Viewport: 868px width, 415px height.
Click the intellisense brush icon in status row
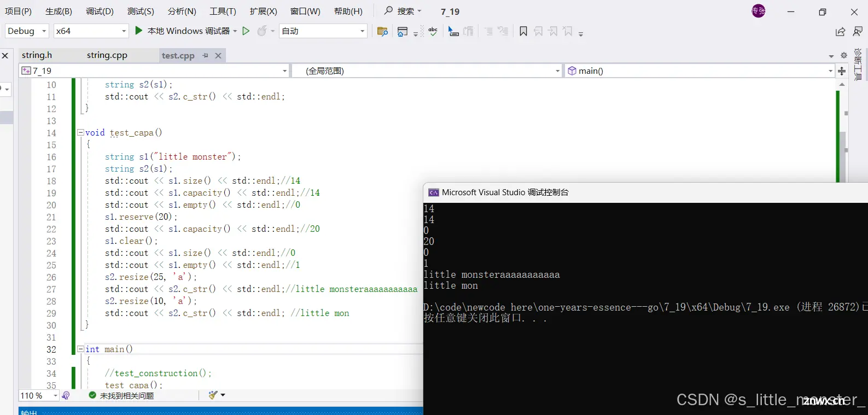tap(213, 395)
